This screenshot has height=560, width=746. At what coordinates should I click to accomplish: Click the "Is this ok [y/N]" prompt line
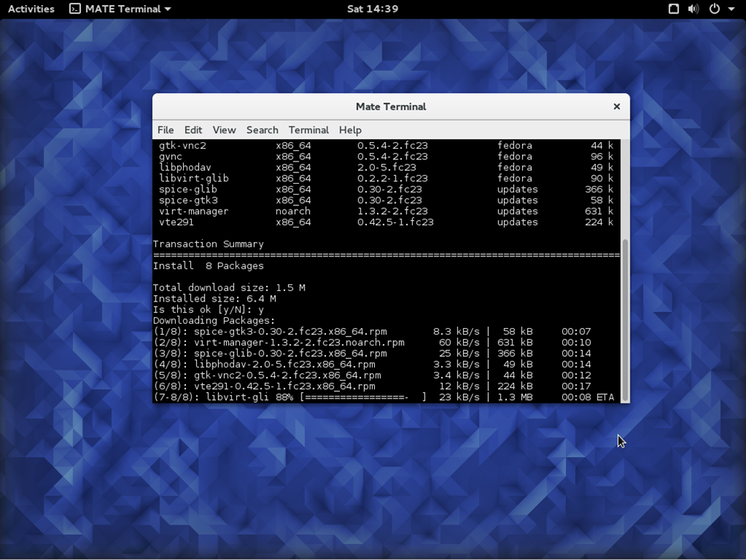[208, 309]
